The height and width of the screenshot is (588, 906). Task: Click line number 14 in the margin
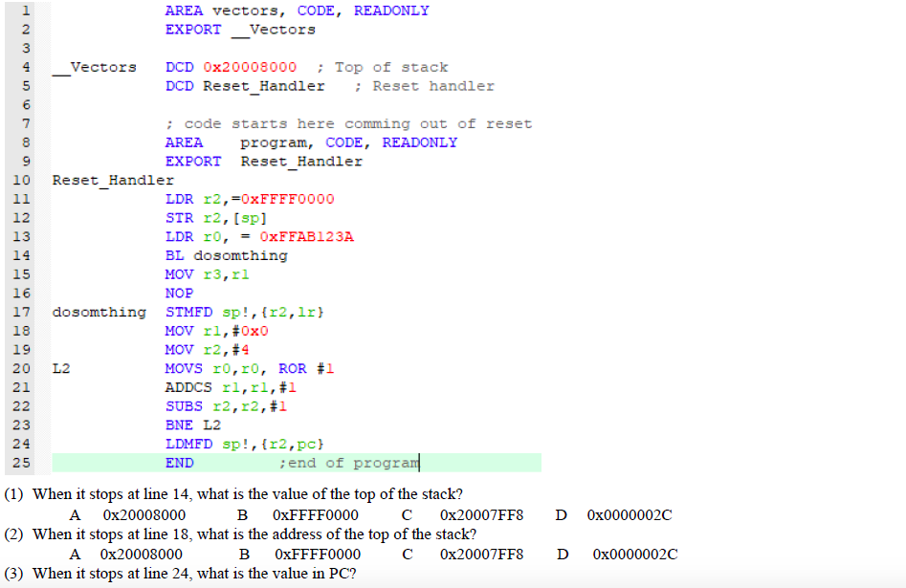tap(21, 255)
